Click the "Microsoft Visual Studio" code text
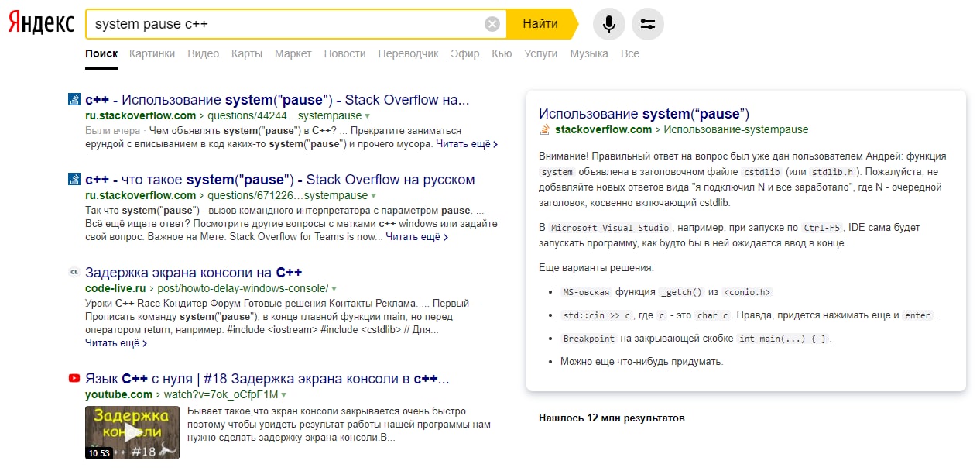 pyautogui.click(x=610, y=229)
